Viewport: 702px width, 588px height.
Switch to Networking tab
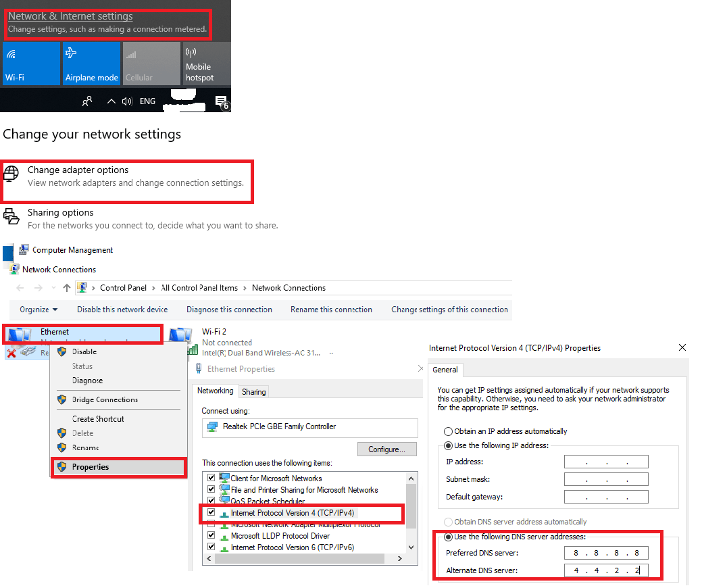click(x=216, y=391)
